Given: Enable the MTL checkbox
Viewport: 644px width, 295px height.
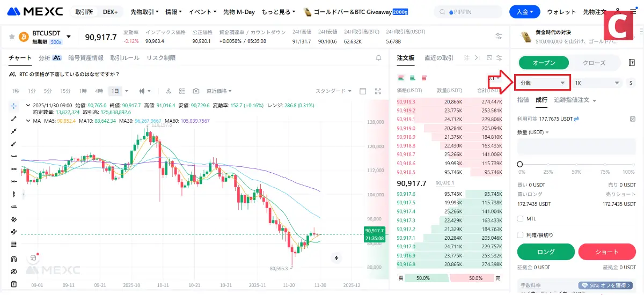Looking at the screenshot, I should 520,218.
